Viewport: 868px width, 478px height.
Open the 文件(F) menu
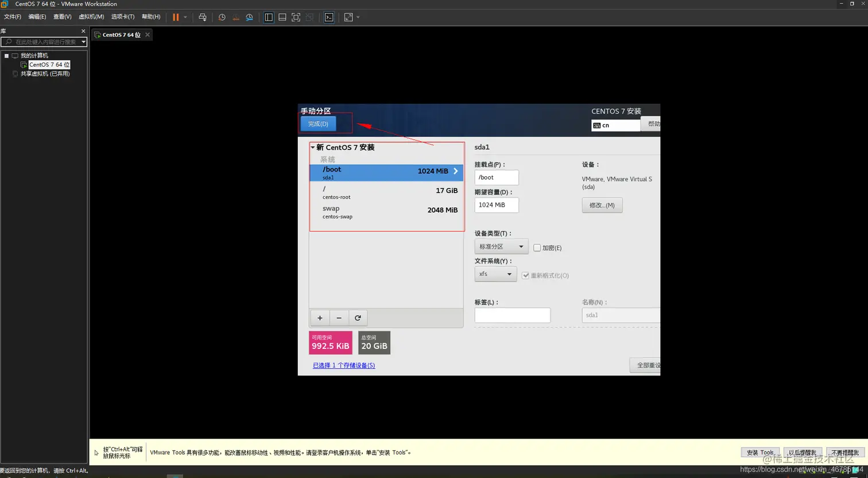point(13,17)
